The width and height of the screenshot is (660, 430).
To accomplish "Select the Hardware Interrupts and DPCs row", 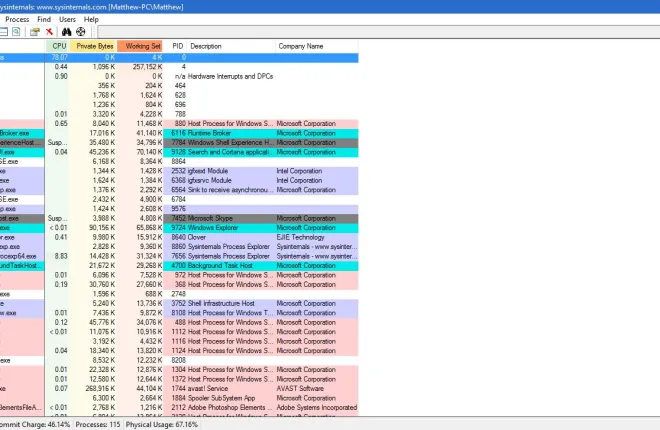I will click(179, 76).
